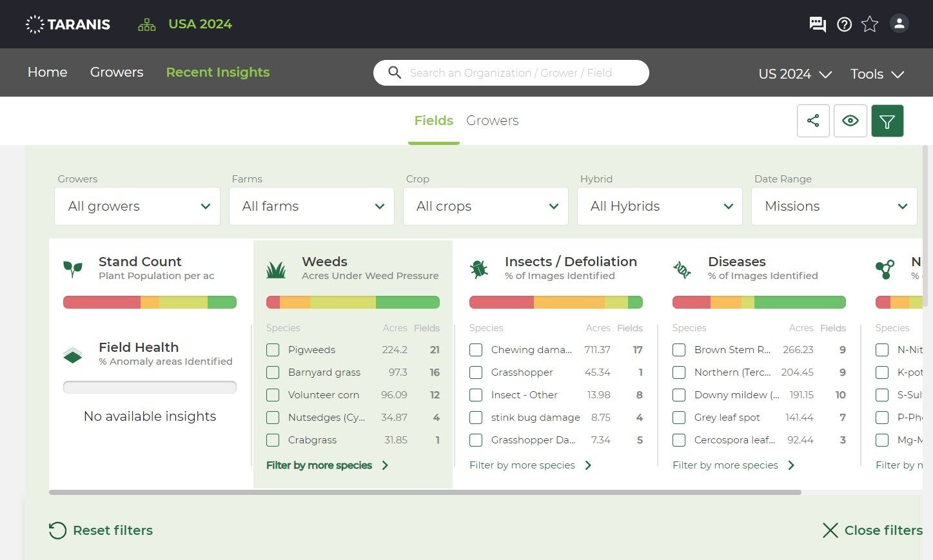The width and height of the screenshot is (933, 560).
Task: Click the green filter funnel icon
Action: 887,121
